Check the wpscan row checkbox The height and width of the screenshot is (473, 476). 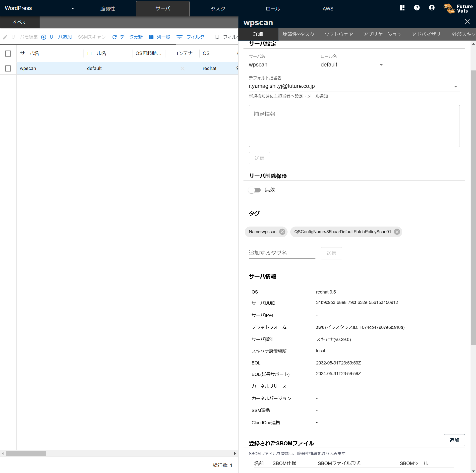(8, 68)
